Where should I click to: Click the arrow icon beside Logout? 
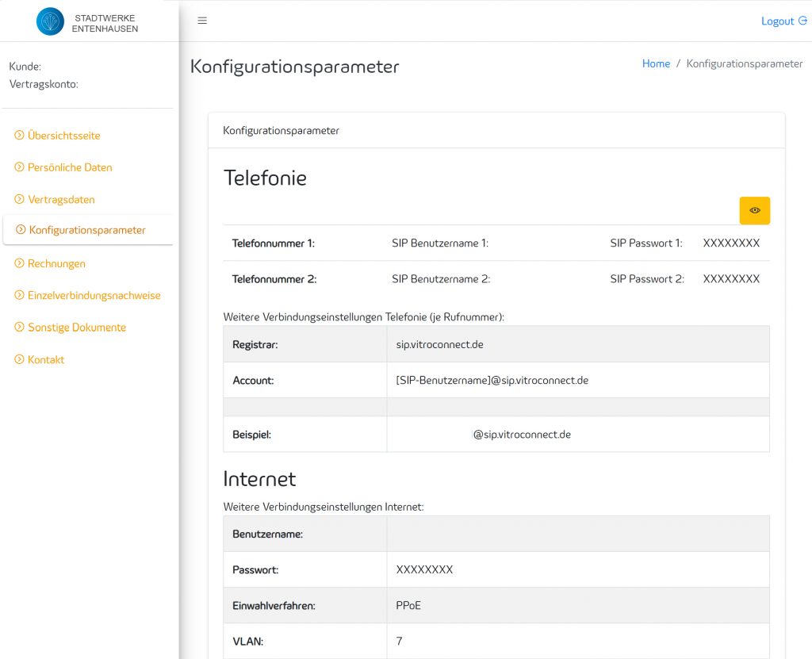click(802, 21)
